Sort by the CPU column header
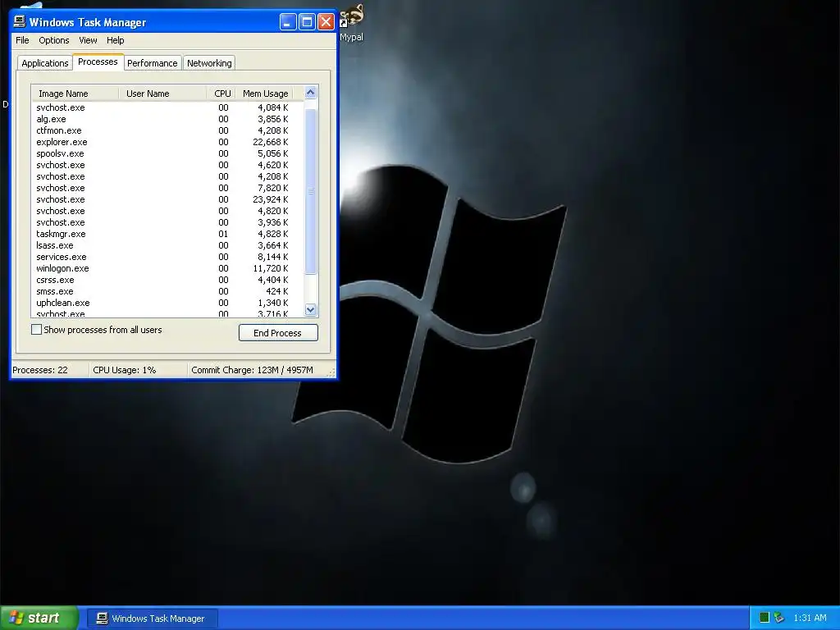The image size is (840, 630). [220, 94]
